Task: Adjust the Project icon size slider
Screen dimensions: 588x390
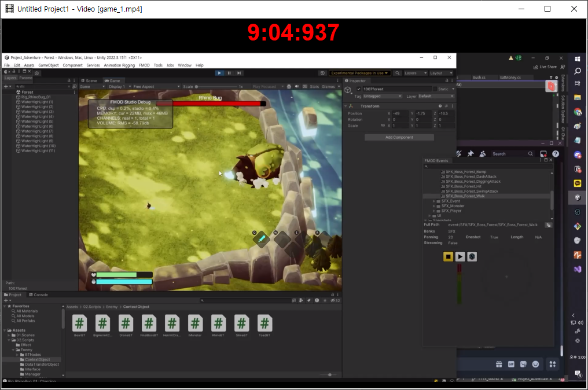Action: point(330,374)
